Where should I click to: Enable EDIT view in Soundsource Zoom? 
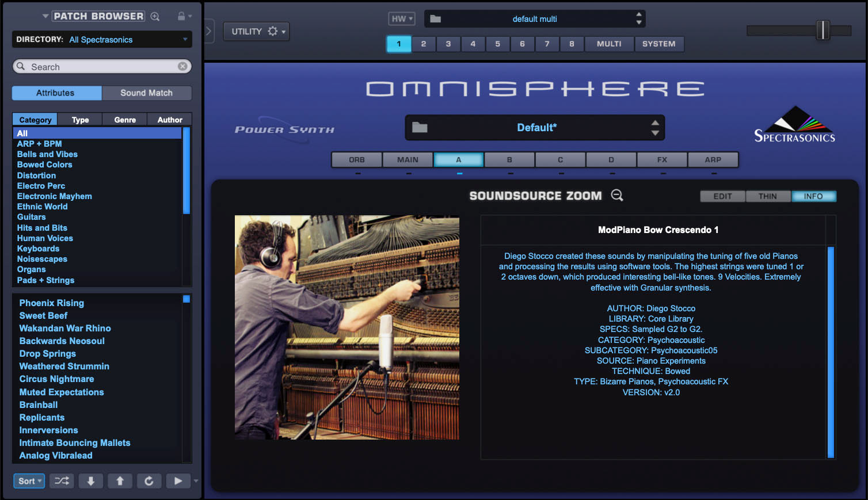(x=722, y=196)
